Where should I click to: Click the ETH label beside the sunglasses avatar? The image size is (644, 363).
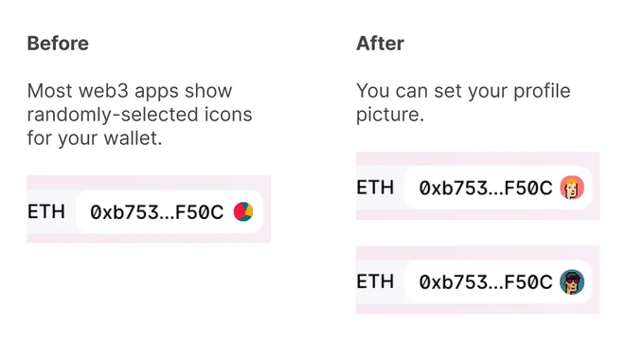pos(375,281)
